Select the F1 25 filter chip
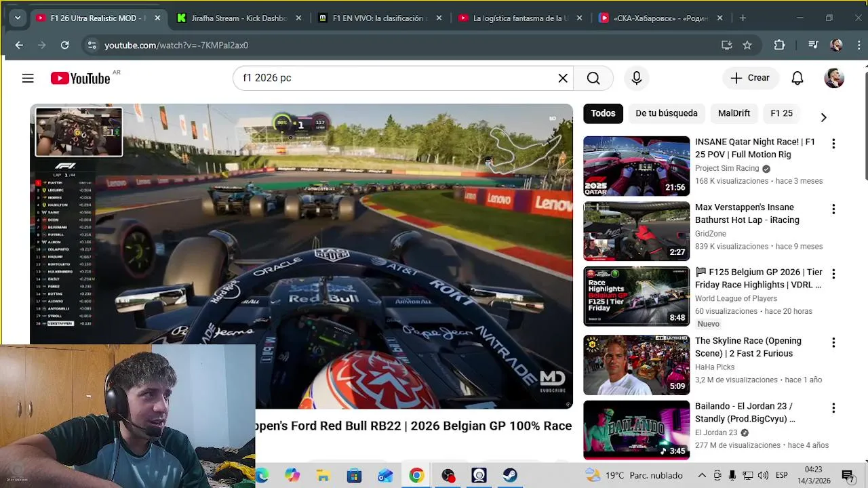868x488 pixels. coord(781,113)
